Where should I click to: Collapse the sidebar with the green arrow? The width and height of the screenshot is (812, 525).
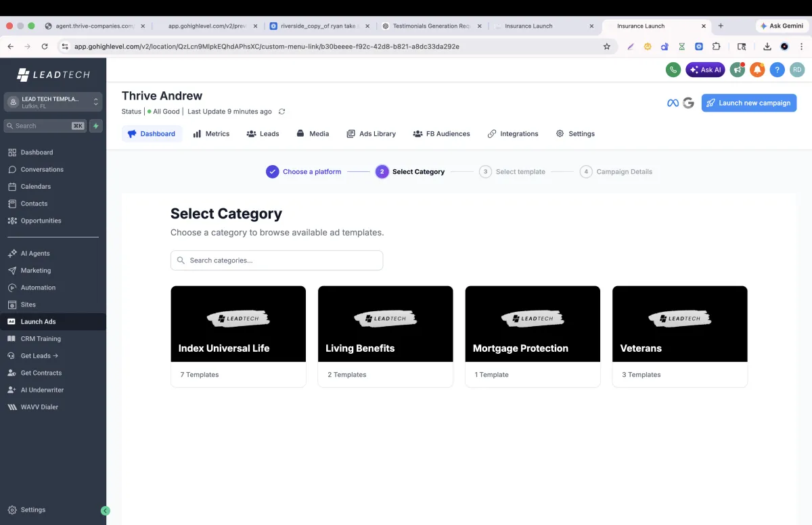[x=106, y=511]
